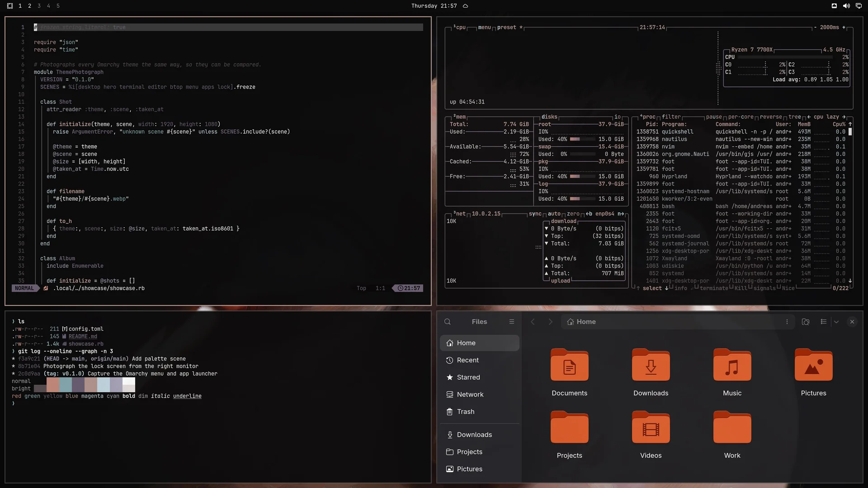Click the network monitor icon in the top bar
The image size is (868, 488).
tap(859, 6)
